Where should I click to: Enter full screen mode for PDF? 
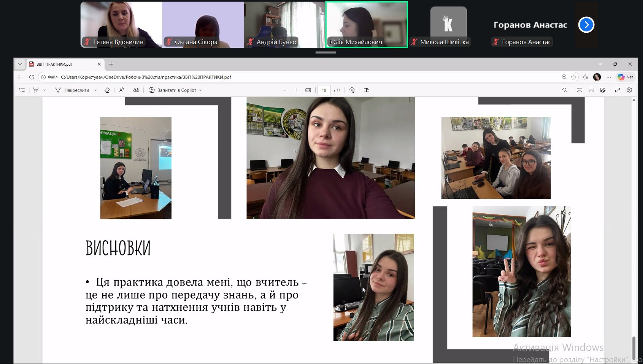click(617, 90)
